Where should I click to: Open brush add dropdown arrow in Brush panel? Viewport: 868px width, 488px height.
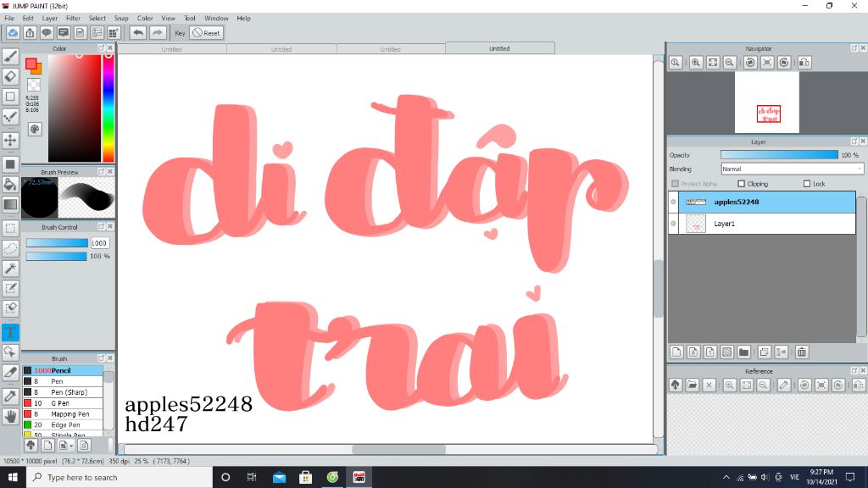pyautogui.click(x=71, y=446)
